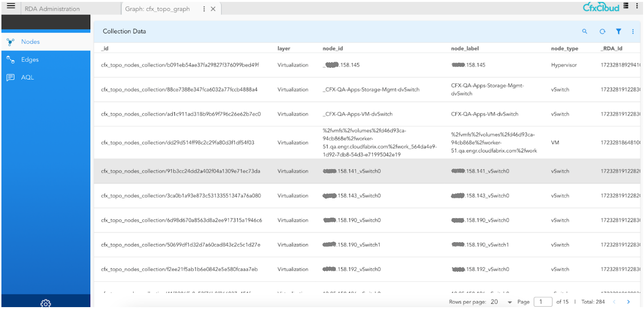The width and height of the screenshot is (644, 309).
Task: Select Edges in the left sidebar
Action: click(30, 60)
